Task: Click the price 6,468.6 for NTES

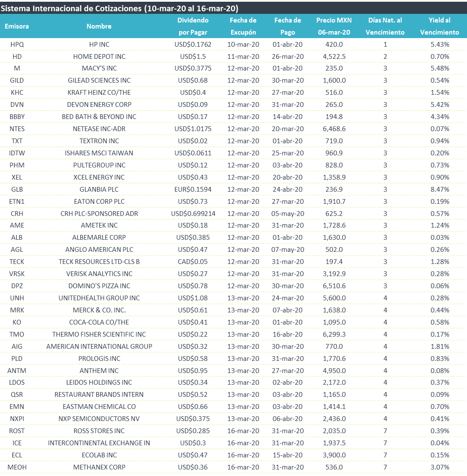Action: pos(334,129)
